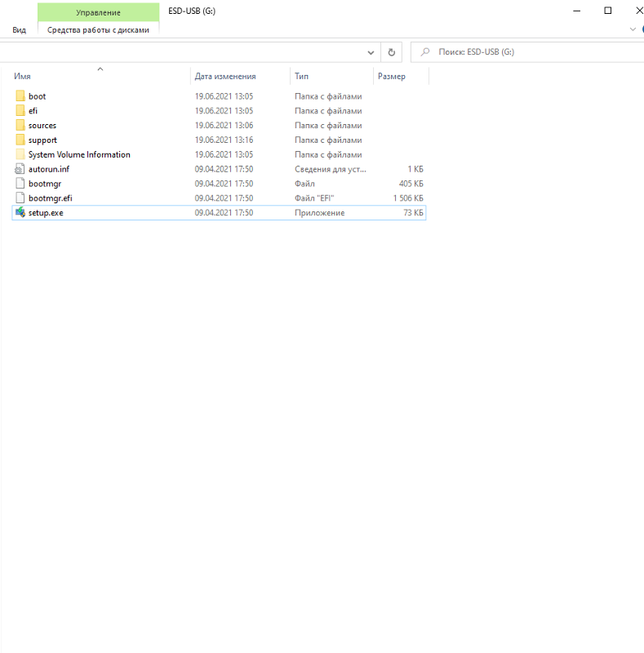This screenshot has height=653, width=644.
Task: Click the address bar path field
Action: (182, 52)
